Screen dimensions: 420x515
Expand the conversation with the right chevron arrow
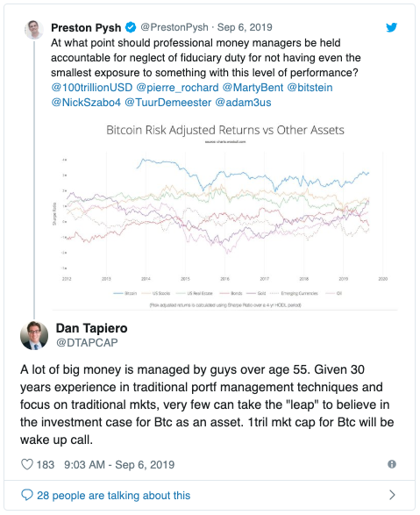392,495
